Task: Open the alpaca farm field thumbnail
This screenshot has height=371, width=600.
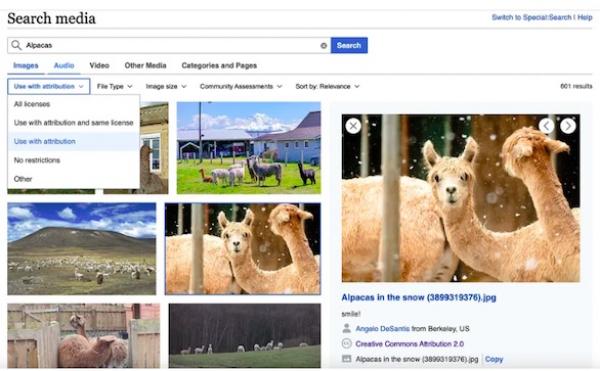Action: click(249, 148)
